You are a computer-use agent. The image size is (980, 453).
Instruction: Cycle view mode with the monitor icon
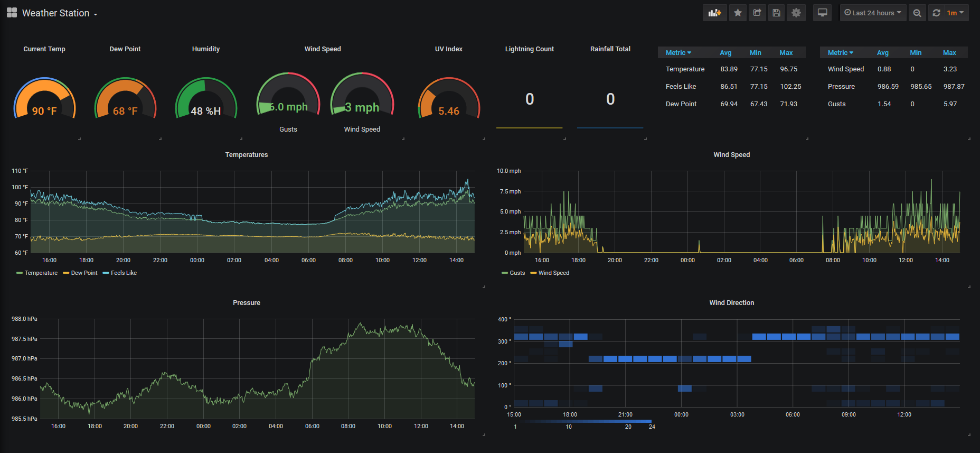[822, 13]
